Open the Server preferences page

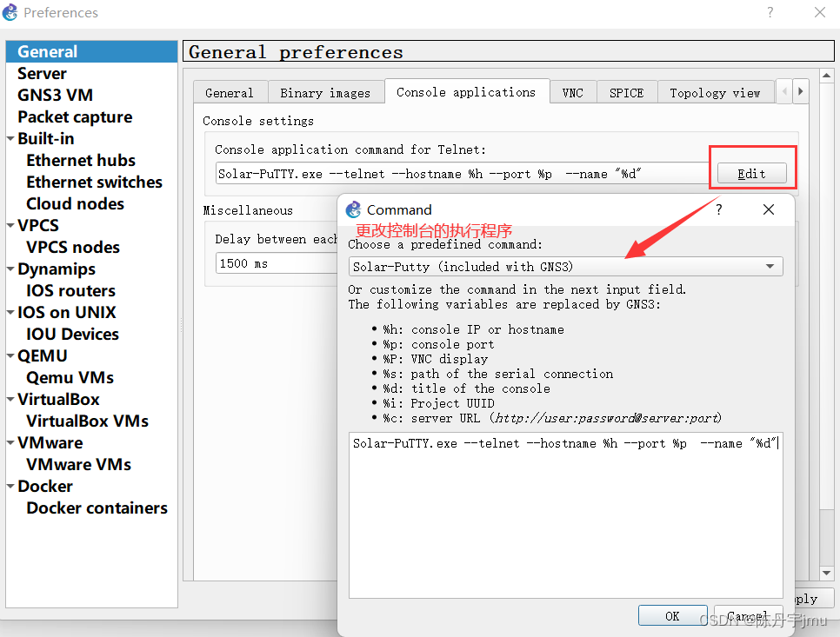(42, 73)
